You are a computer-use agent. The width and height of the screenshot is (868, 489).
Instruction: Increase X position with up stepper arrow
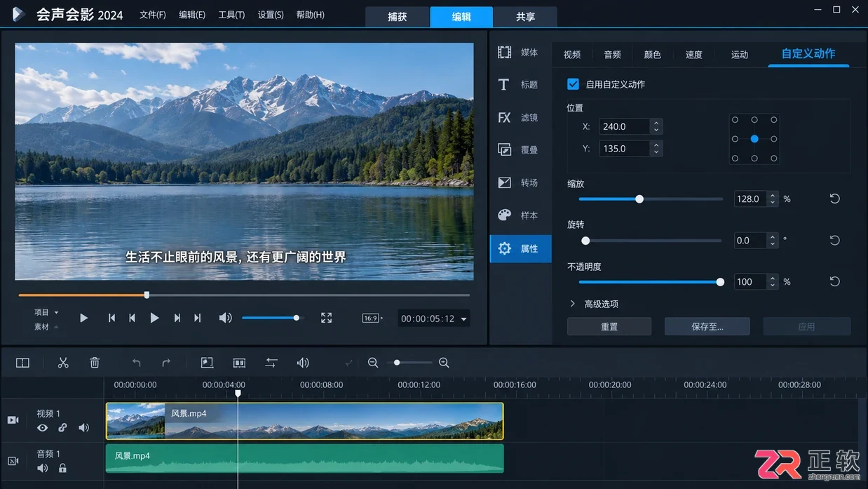click(x=656, y=123)
